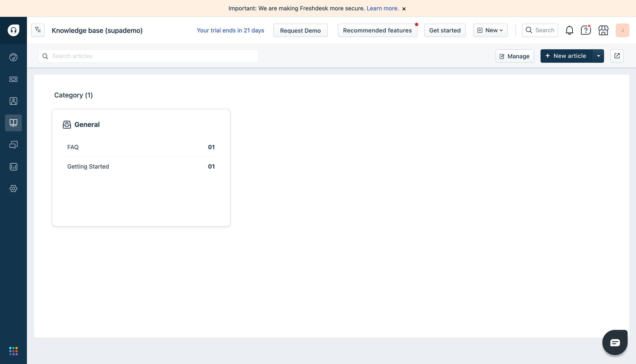The width and height of the screenshot is (636, 364).
Task: Open the Marketplace store icon
Action: [603, 30]
